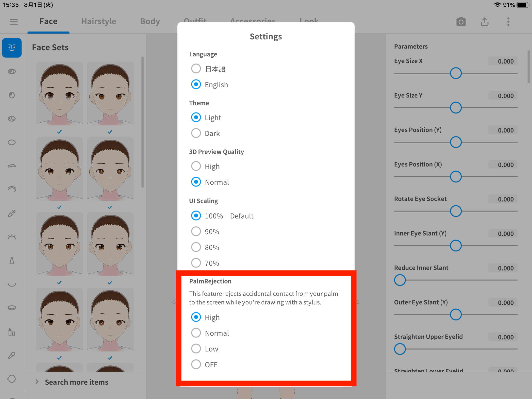532x399 pixels.
Task: Open the eye editing tool in the sidebar
Action: click(12, 71)
